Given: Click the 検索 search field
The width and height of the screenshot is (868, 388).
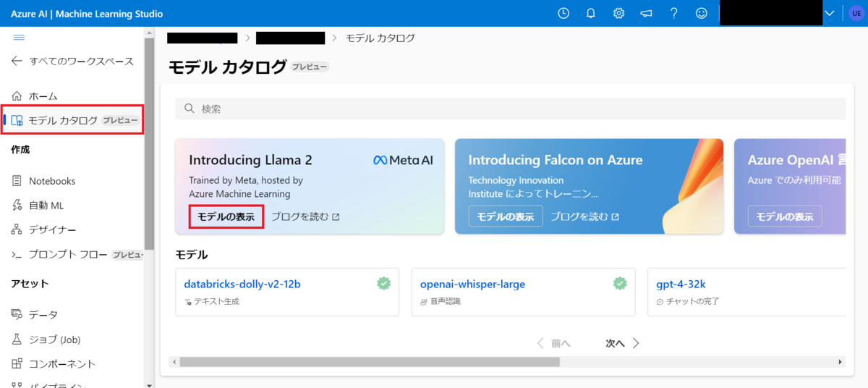Looking at the screenshot, I should [x=510, y=109].
